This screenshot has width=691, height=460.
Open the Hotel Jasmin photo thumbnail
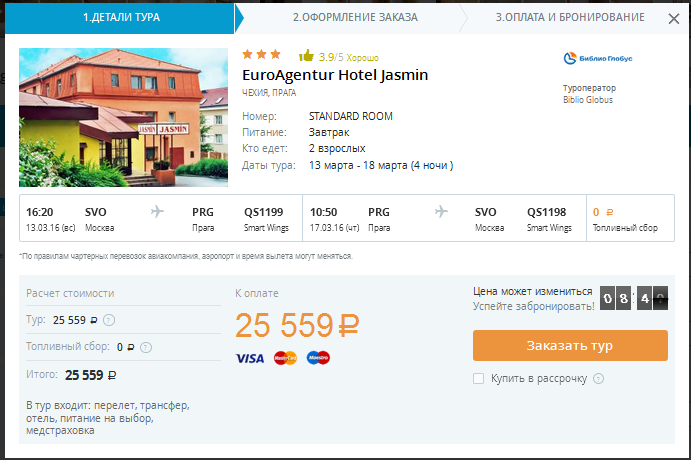123,116
